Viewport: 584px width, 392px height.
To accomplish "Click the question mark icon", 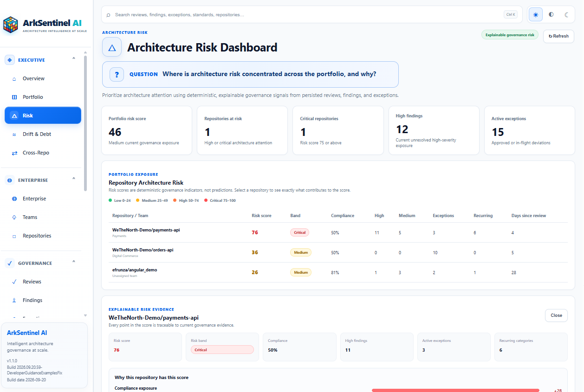I will [117, 74].
